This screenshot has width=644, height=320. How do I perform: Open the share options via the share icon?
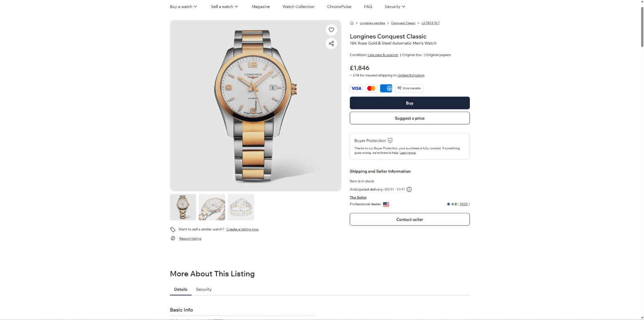click(x=331, y=43)
